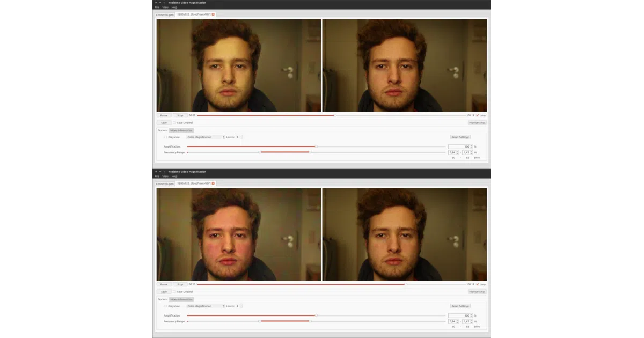Image resolution: width=644 pixels, height=338 pixels.
Task: Click Reset Settings in the 00:10 window
Action: click(460, 306)
